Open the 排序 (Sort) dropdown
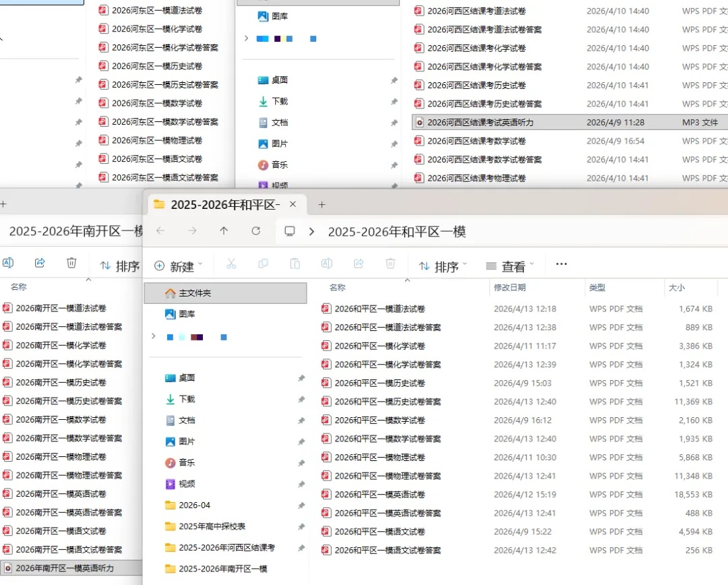The image size is (728, 585). click(443, 266)
